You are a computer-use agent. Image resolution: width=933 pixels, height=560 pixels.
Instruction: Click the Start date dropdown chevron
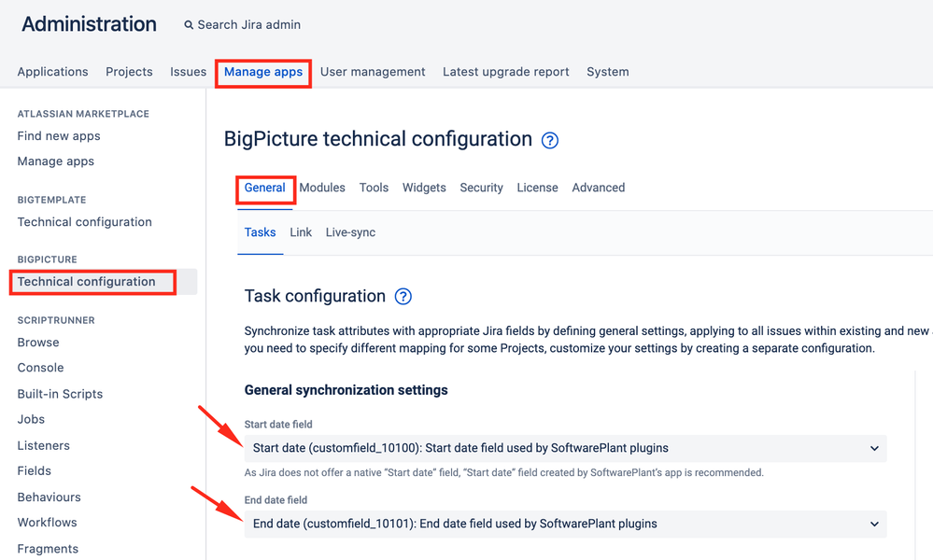coord(874,448)
